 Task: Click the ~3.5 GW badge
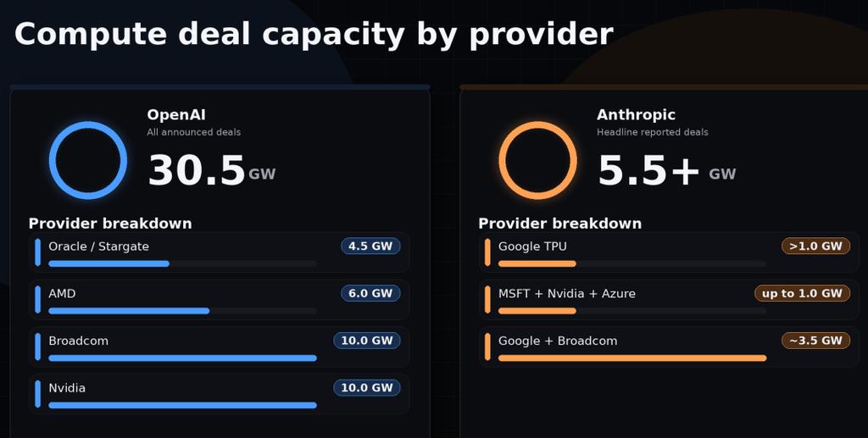(x=815, y=341)
